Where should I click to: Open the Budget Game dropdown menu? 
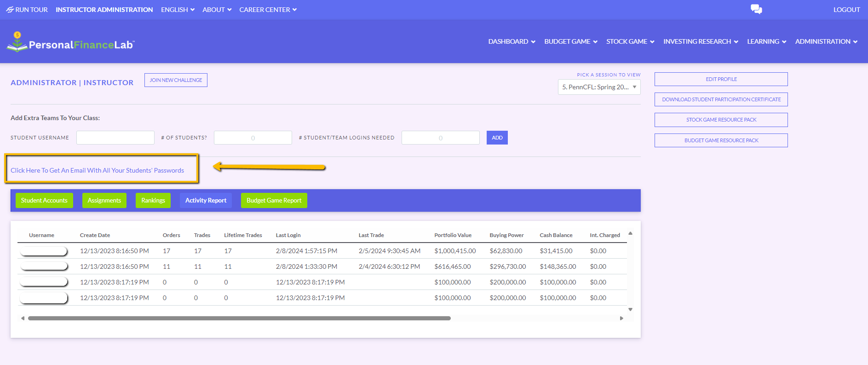pos(571,41)
